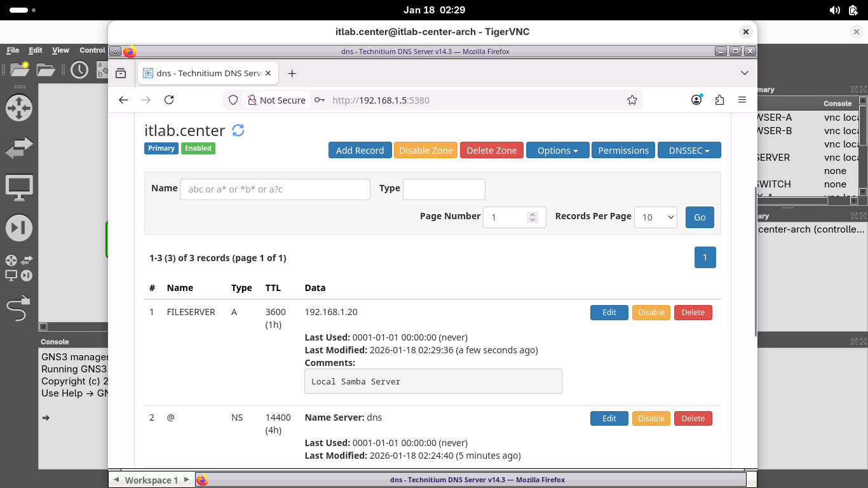Browse end devices monitor icon in GNS3
Viewport: 868px width, 488px height.
click(19, 188)
